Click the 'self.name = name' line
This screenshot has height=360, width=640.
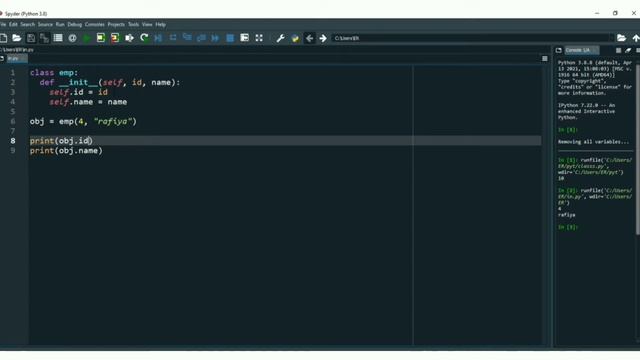pyautogui.click(x=88, y=102)
